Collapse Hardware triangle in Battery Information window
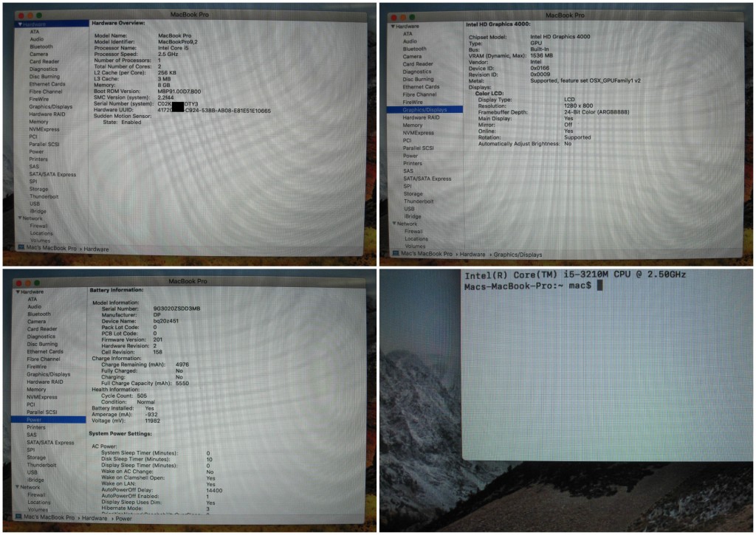Image resolution: width=756 pixels, height=535 pixels. 18,291
